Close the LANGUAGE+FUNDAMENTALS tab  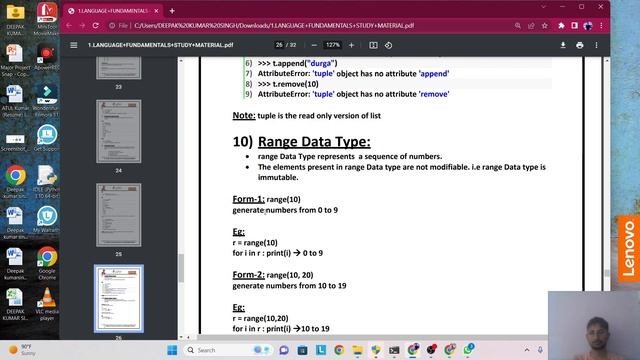[x=156, y=11]
